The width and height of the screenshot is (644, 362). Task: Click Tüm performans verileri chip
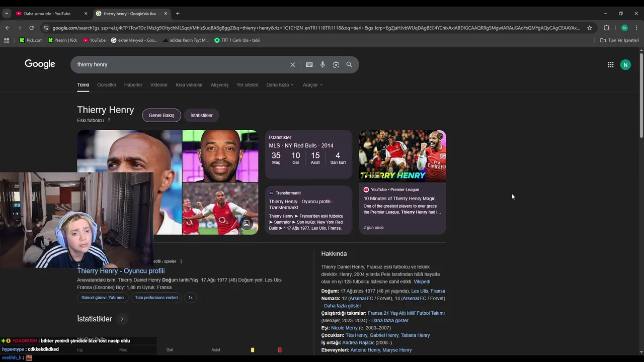click(x=156, y=298)
